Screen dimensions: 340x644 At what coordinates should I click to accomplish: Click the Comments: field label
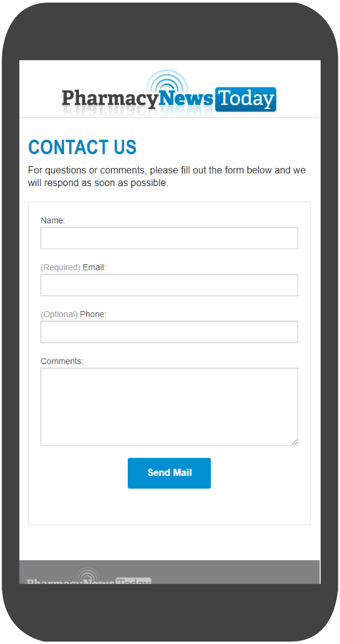[x=62, y=361]
